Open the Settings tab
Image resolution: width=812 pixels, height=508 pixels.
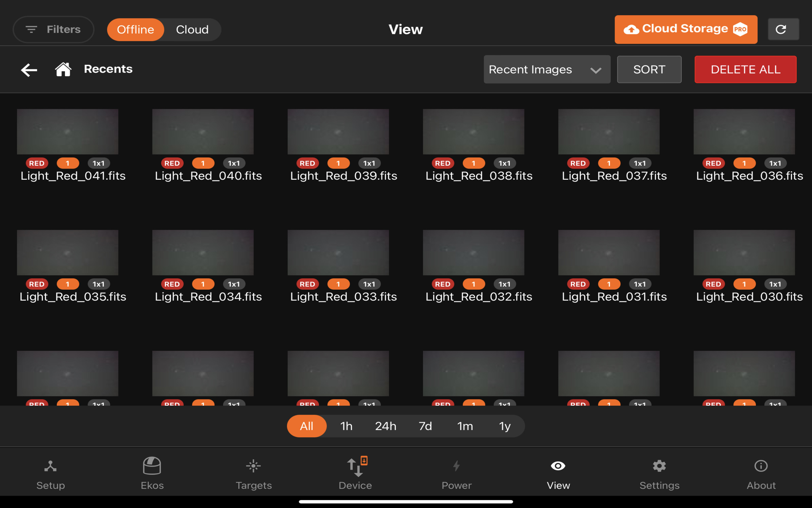click(660, 474)
